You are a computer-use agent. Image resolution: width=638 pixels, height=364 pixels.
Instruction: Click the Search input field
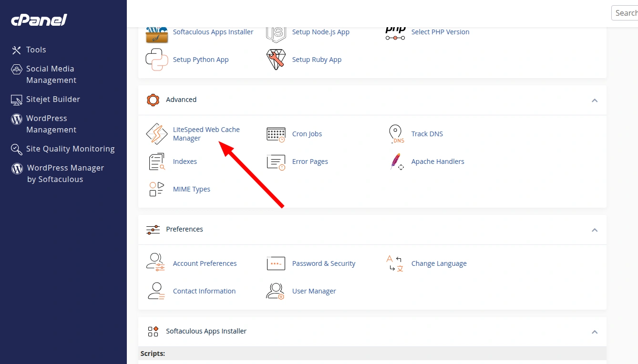coord(626,13)
